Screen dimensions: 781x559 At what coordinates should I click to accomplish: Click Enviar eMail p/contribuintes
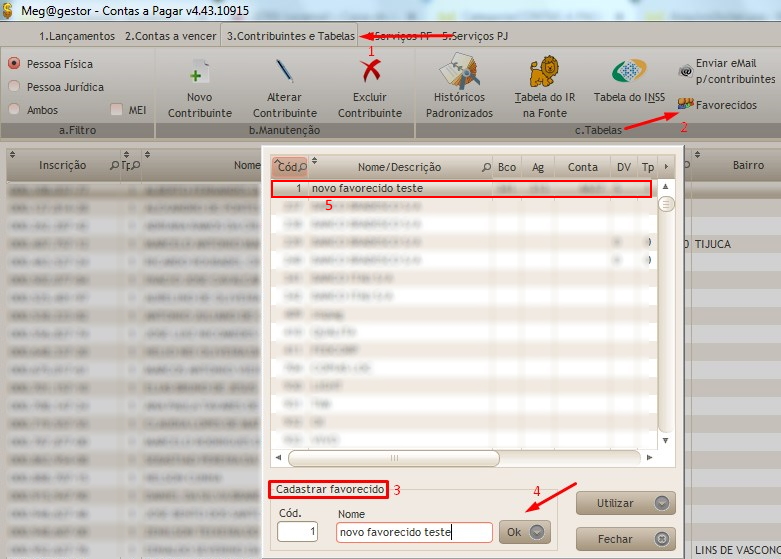click(727, 71)
